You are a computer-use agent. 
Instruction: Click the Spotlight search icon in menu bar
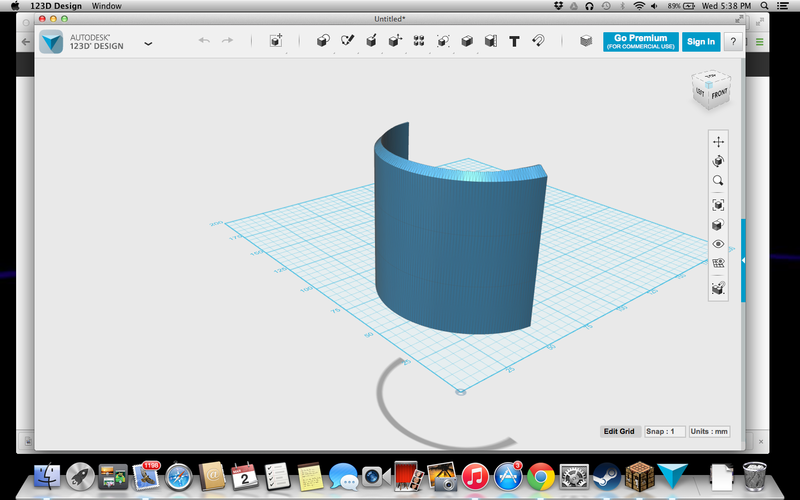[764, 6]
